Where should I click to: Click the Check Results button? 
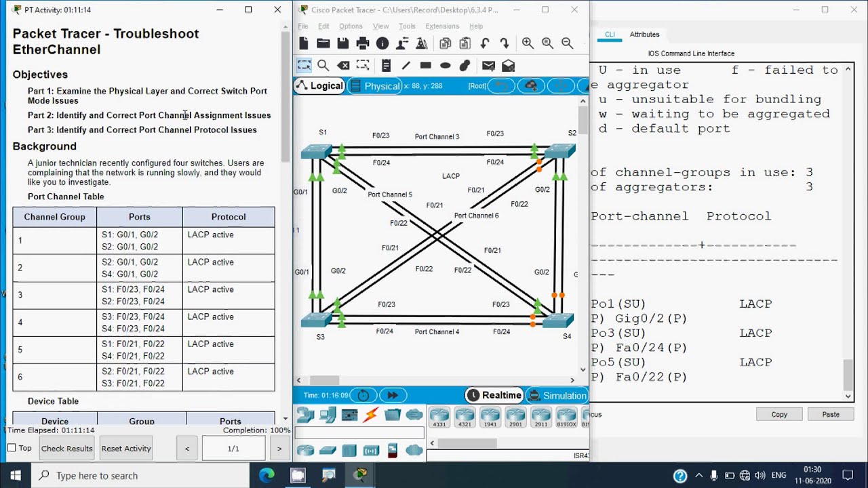pyautogui.click(x=66, y=449)
